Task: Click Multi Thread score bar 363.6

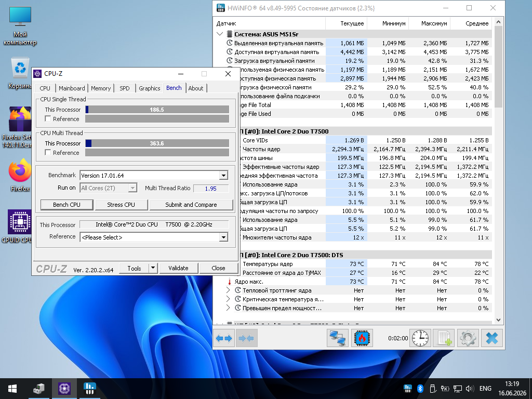Action: (157, 143)
